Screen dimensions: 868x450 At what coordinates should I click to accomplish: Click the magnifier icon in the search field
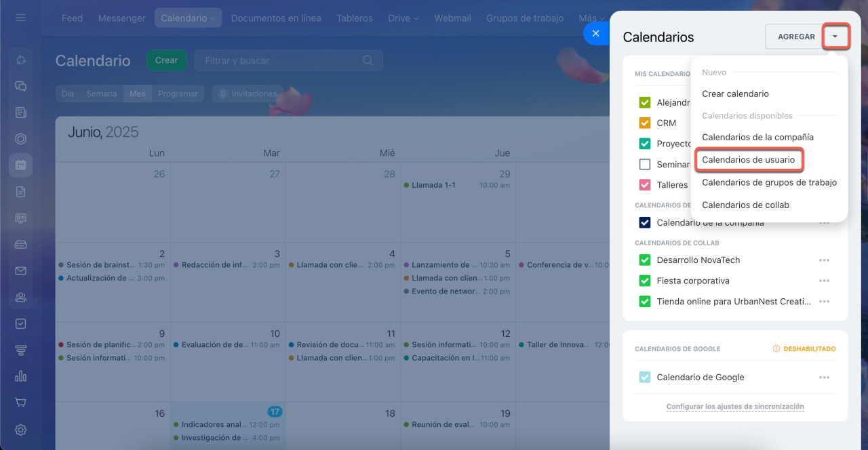pyautogui.click(x=368, y=60)
